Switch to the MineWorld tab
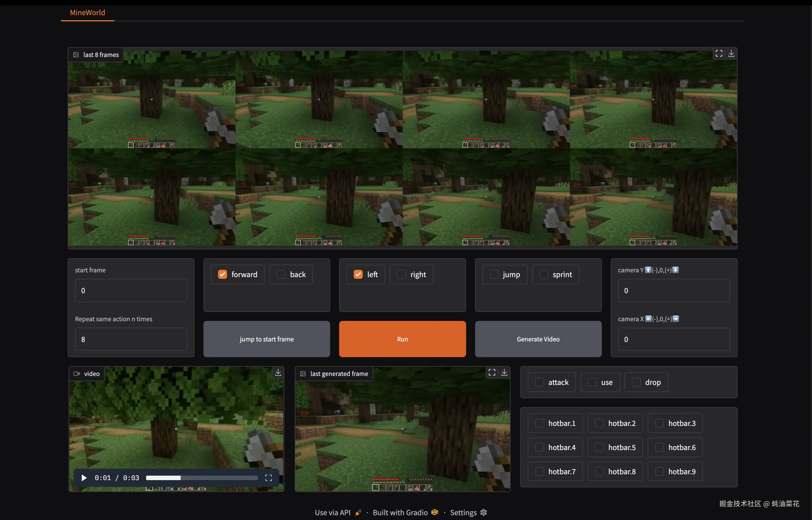The width and height of the screenshot is (812, 520). [87, 12]
